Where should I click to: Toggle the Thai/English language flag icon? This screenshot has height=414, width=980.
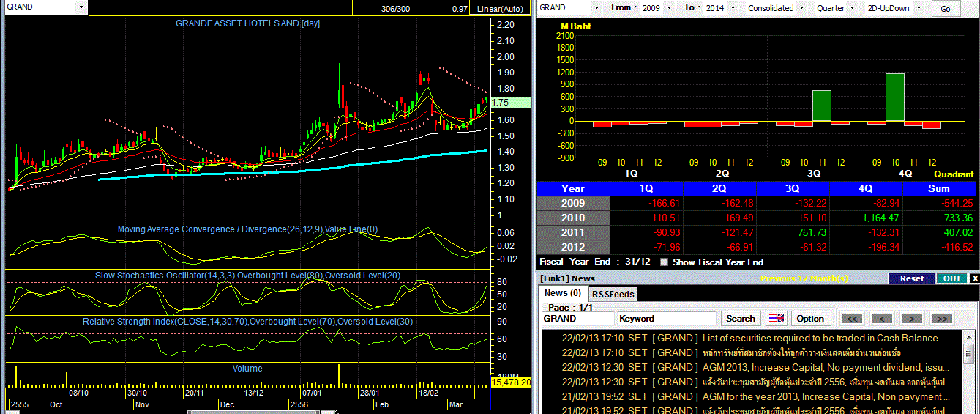(x=775, y=319)
